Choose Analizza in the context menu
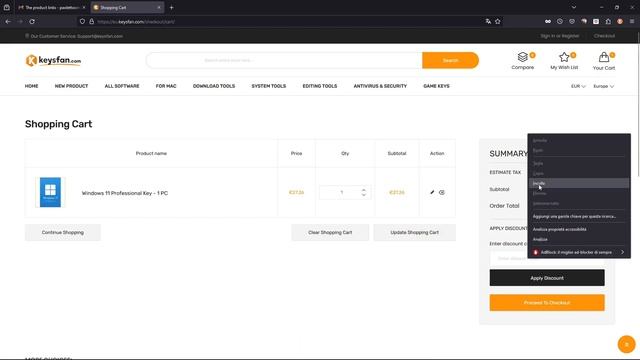This screenshot has width=640, height=360. point(579,239)
